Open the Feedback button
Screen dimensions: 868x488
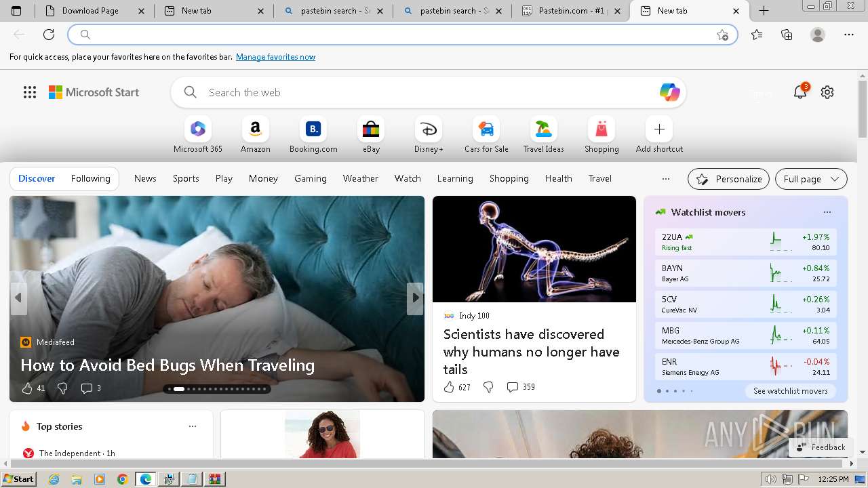pos(821,447)
